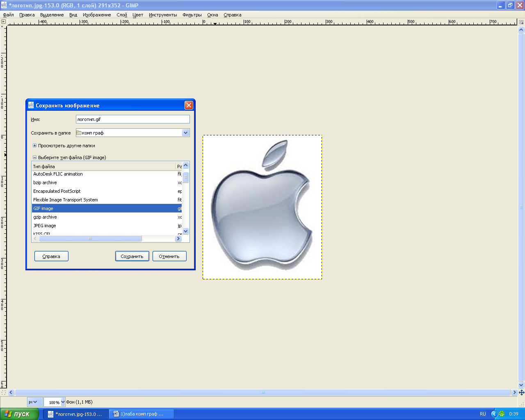Click the RU language indicator
The image size is (525, 420).
point(483,414)
